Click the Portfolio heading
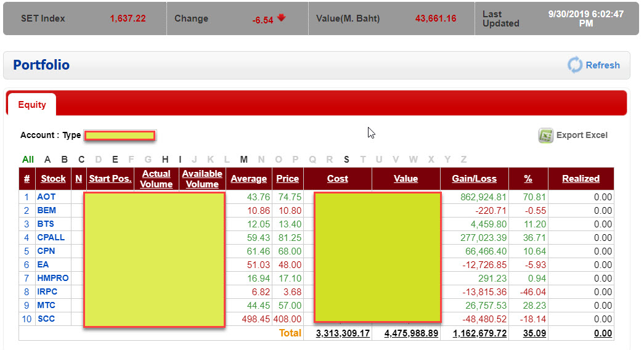The width and height of the screenshot is (644, 350). click(41, 65)
